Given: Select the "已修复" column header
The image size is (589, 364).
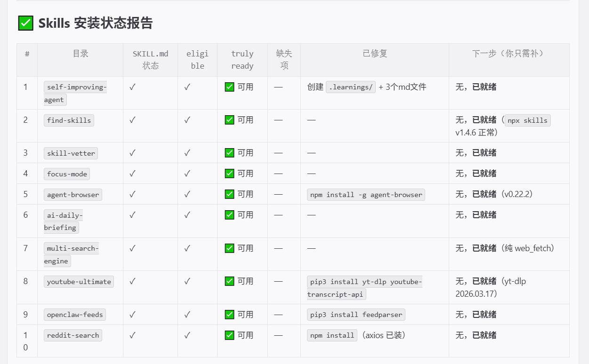Looking at the screenshot, I should tap(375, 54).
